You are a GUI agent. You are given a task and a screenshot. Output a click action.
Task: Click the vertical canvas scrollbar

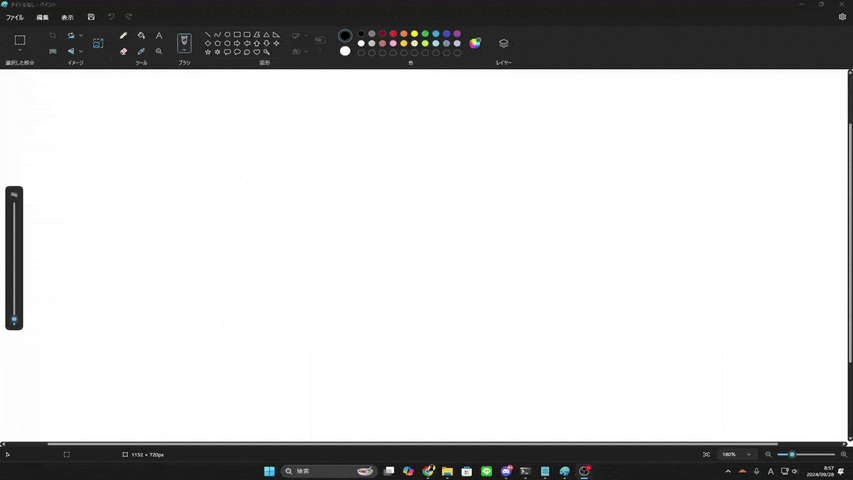(850, 243)
